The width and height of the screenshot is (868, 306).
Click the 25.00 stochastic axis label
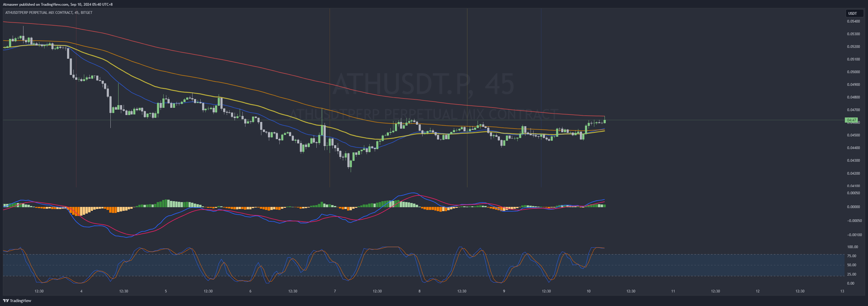(x=851, y=274)
